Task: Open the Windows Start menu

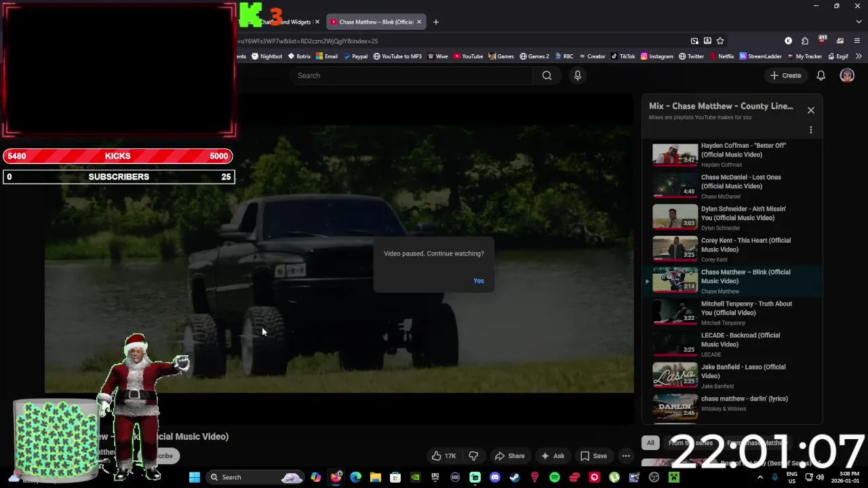Action: tap(195, 477)
